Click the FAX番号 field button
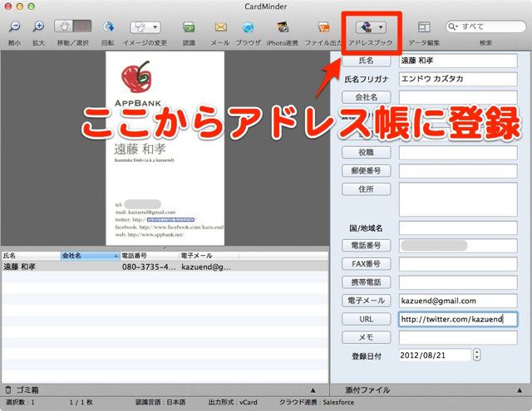The width and height of the screenshot is (532, 411). pyautogui.click(x=366, y=263)
